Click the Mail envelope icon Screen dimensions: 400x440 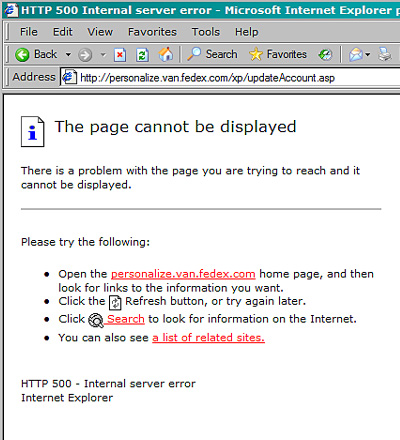(356, 54)
